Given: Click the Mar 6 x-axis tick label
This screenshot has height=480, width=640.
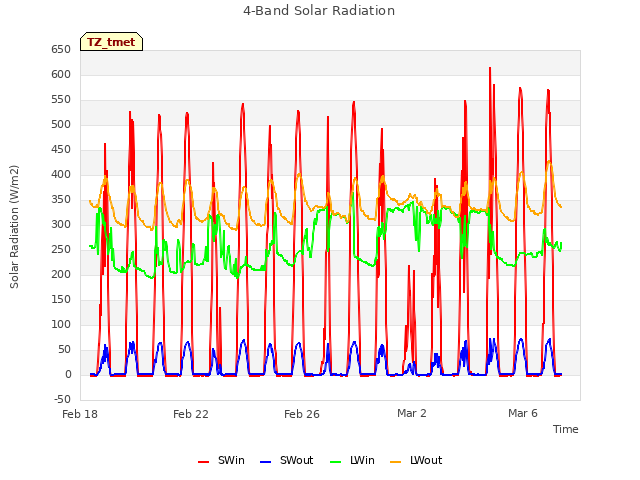Looking at the screenshot, I should (523, 413).
